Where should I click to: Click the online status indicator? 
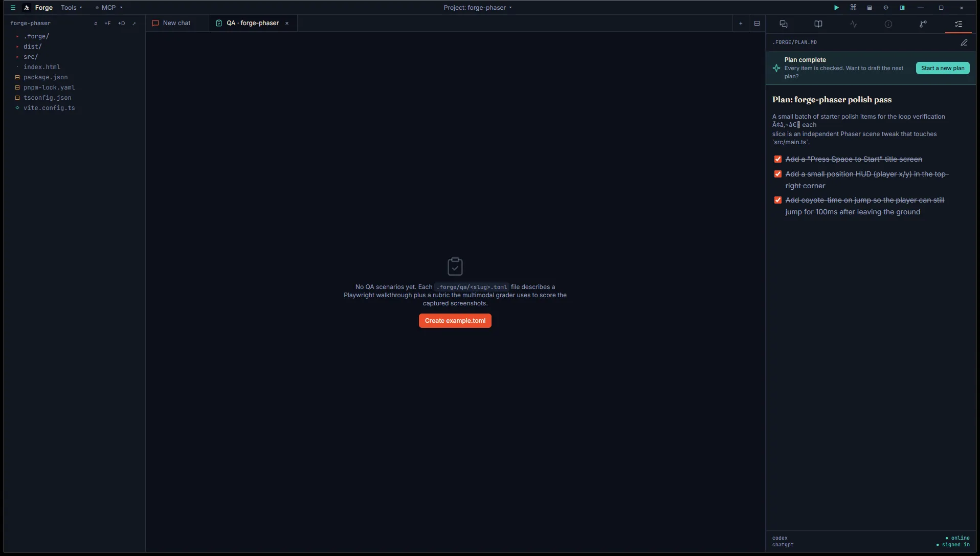(x=957, y=538)
